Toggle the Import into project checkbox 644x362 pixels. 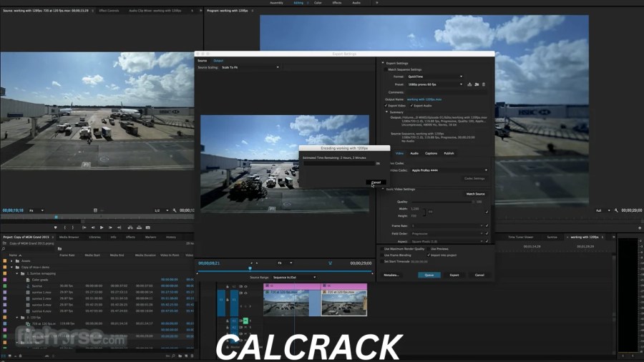click(429, 255)
